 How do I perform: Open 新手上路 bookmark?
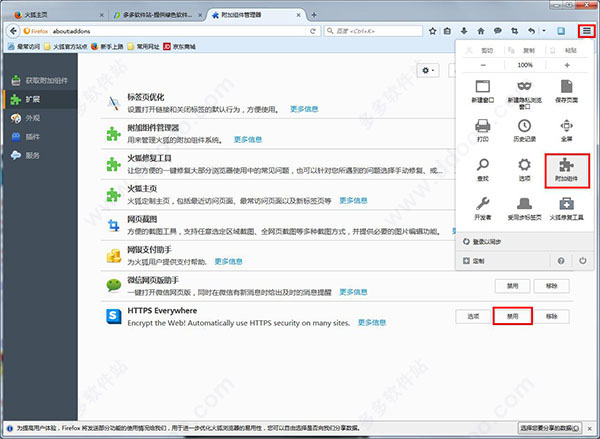(x=107, y=47)
